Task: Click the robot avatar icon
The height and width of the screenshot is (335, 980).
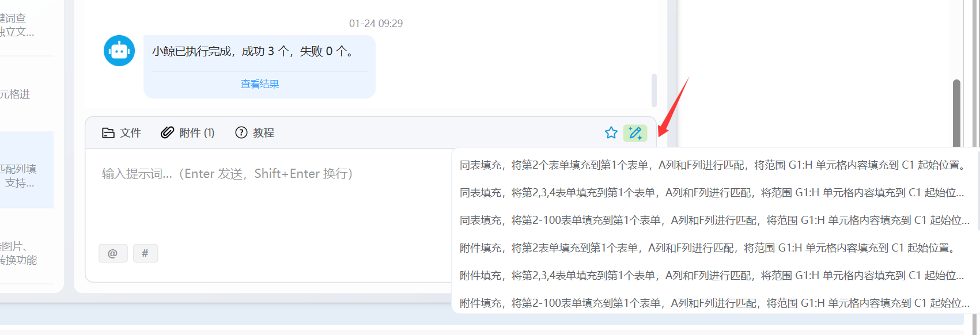Action: 119,51
